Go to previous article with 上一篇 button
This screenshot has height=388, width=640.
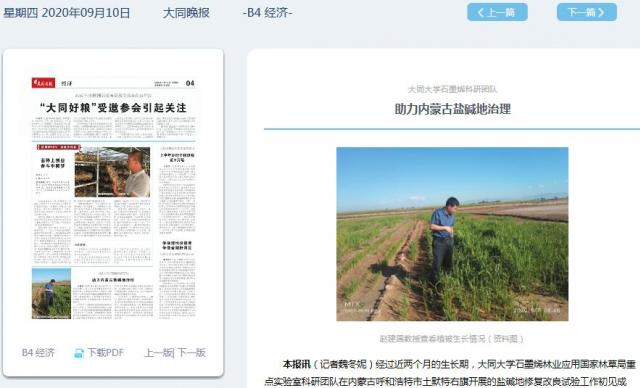(x=497, y=12)
